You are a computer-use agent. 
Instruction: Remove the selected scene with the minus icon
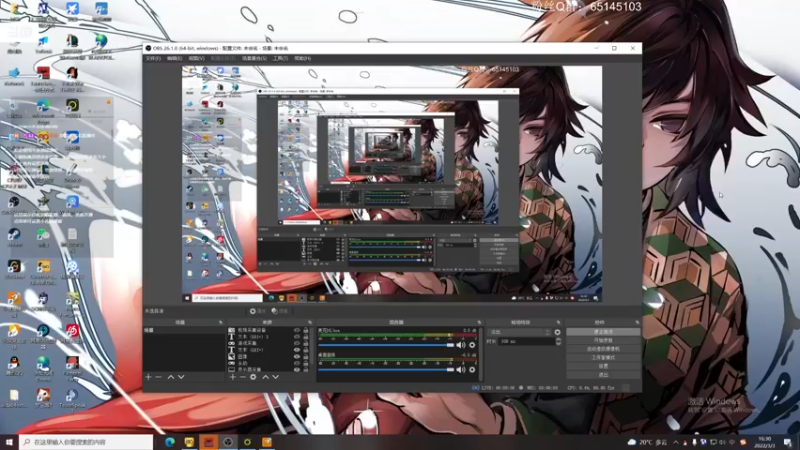[159, 377]
